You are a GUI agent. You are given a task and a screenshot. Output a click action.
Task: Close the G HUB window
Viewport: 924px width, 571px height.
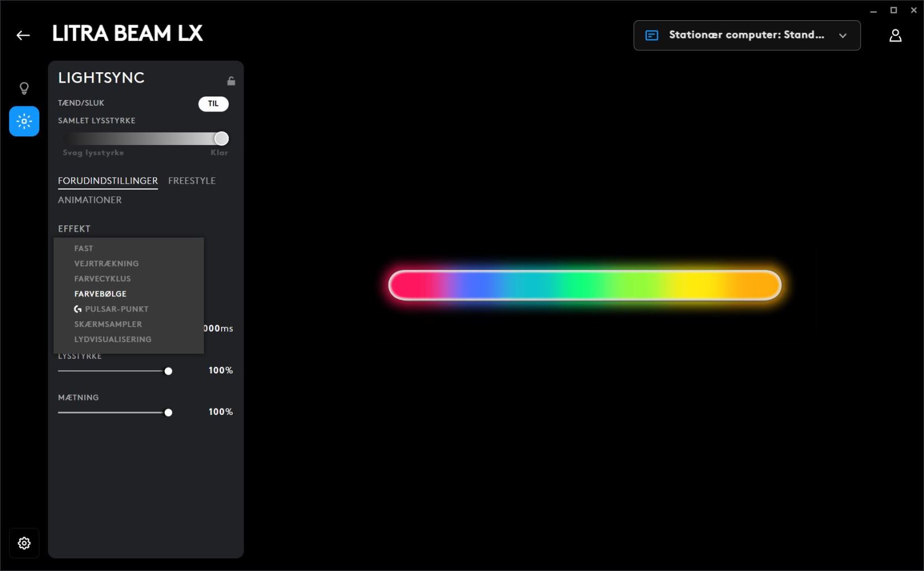914,10
